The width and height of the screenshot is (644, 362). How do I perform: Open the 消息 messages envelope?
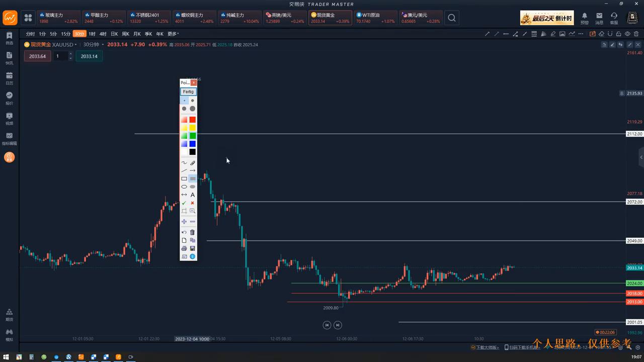tap(599, 18)
